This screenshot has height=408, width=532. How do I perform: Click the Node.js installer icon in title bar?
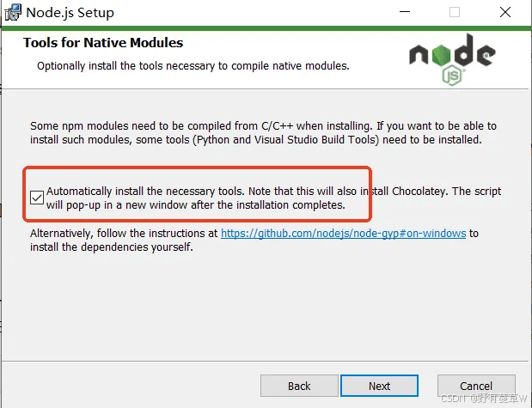click(x=10, y=12)
